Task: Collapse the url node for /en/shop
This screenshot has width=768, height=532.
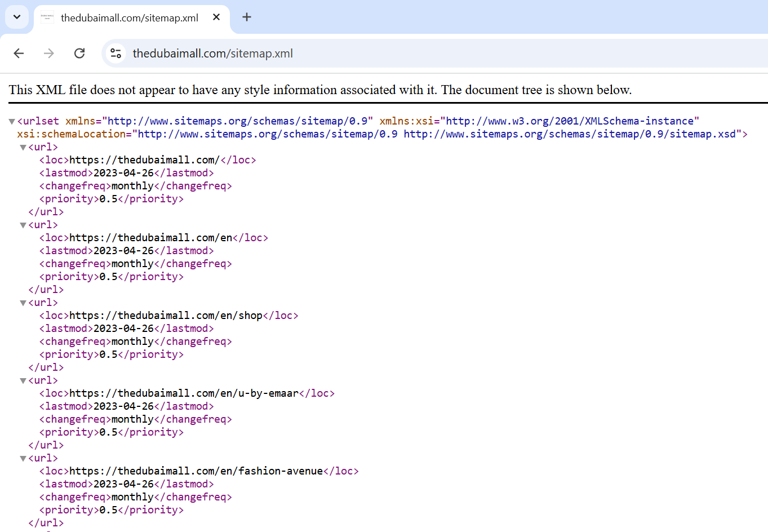Action: tap(23, 303)
